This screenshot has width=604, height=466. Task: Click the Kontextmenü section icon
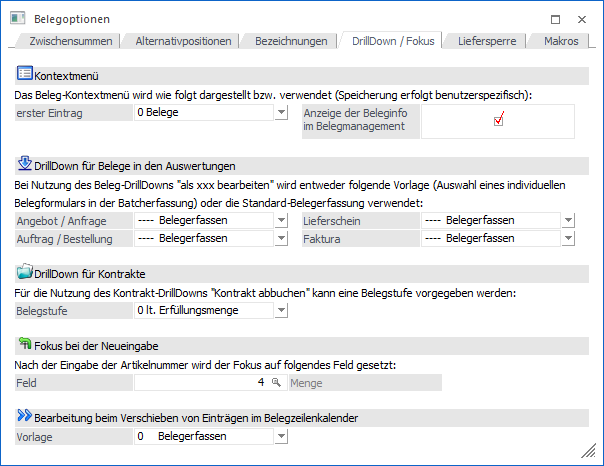coord(25,74)
